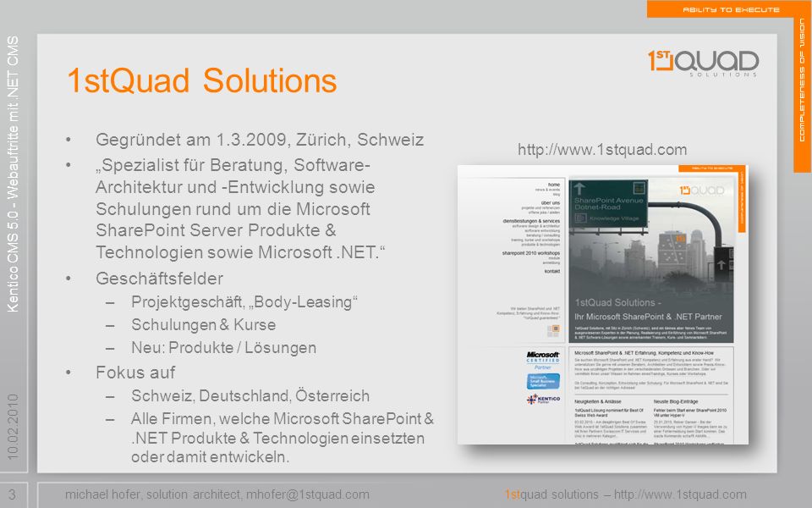This screenshot has height=508, width=812.
Task: Click the Microsoft Small Business Specialist badge
Action: pyautogui.click(x=543, y=382)
